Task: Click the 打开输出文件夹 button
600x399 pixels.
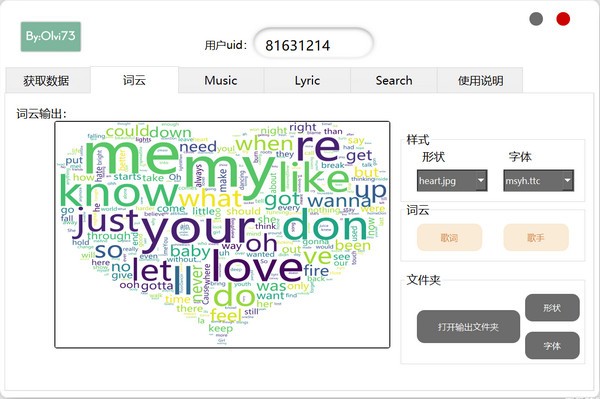Action: click(468, 327)
